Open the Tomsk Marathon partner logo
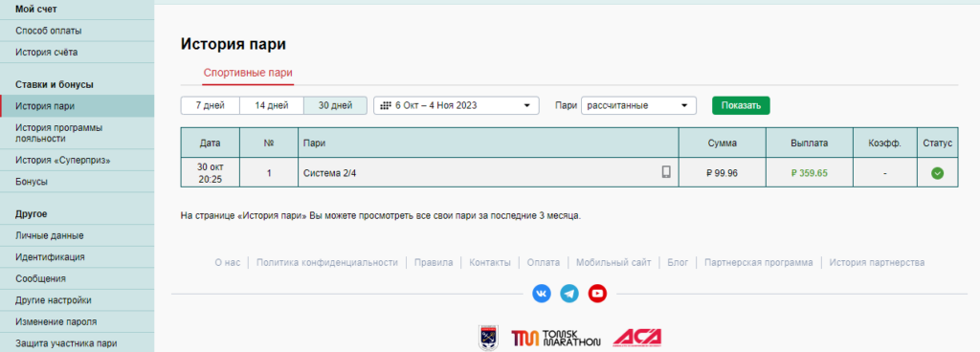 556,339
